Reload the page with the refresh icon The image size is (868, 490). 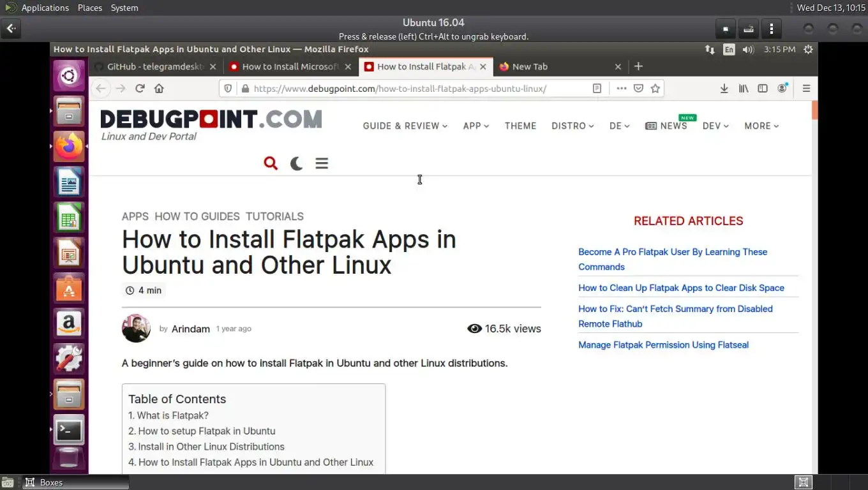140,89
